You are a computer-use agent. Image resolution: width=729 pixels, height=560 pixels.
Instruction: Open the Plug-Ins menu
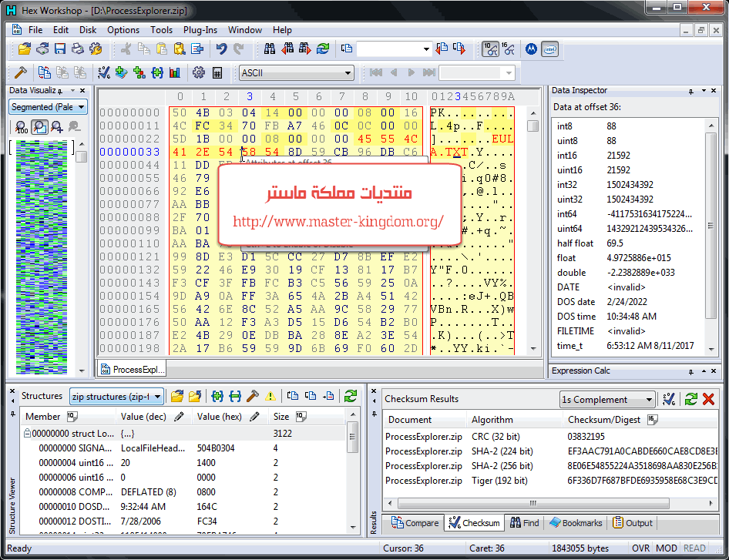pyautogui.click(x=200, y=30)
